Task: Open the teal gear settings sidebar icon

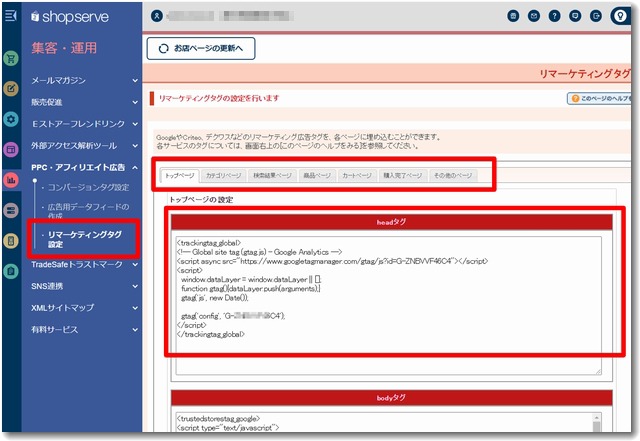Action: click(x=11, y=119)
